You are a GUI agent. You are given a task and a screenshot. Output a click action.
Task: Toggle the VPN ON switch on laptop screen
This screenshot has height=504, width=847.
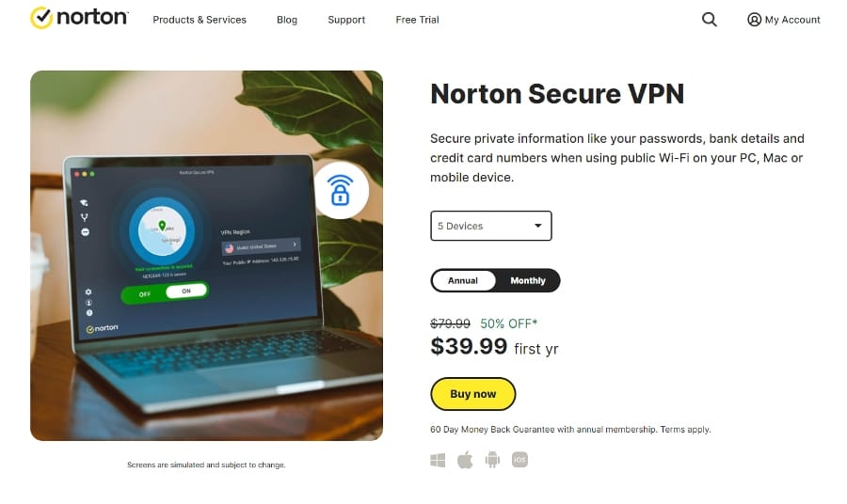click(186, 291)
